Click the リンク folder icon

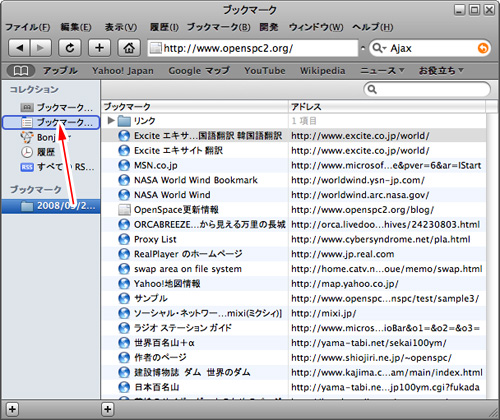[124, 121]
